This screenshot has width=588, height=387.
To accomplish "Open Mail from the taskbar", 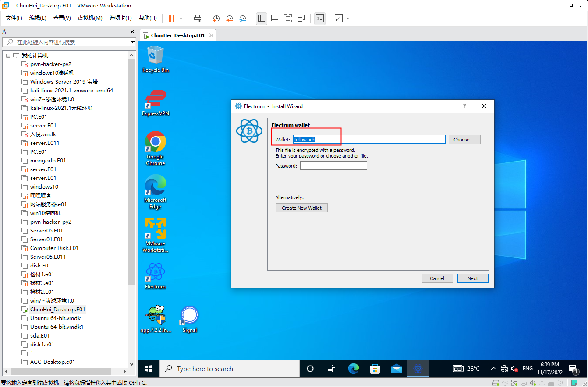I will (397, 369).
